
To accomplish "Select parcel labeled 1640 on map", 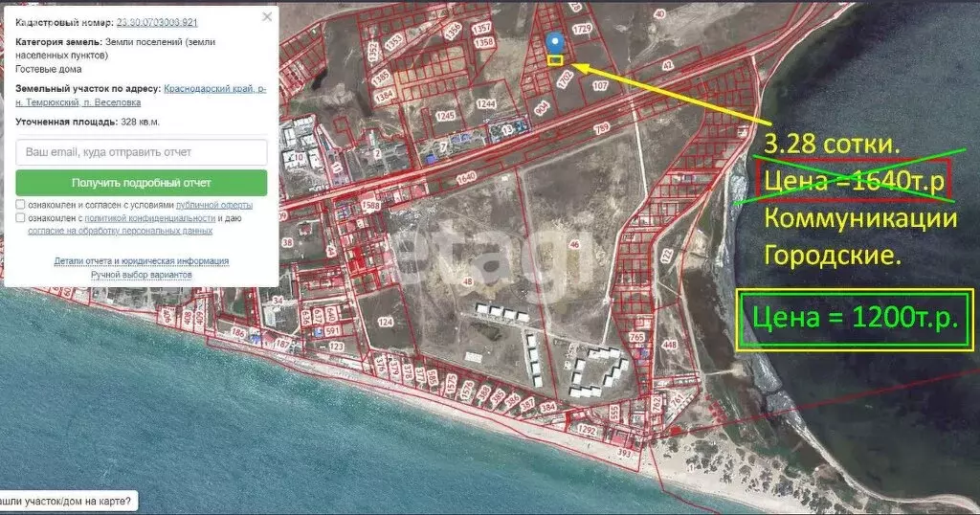I will point(466,178).
